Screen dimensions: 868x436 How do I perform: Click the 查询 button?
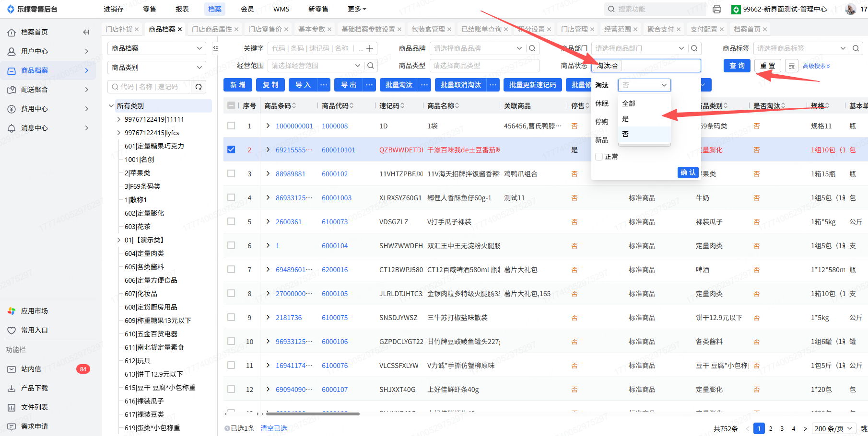(x=737, y=66)
